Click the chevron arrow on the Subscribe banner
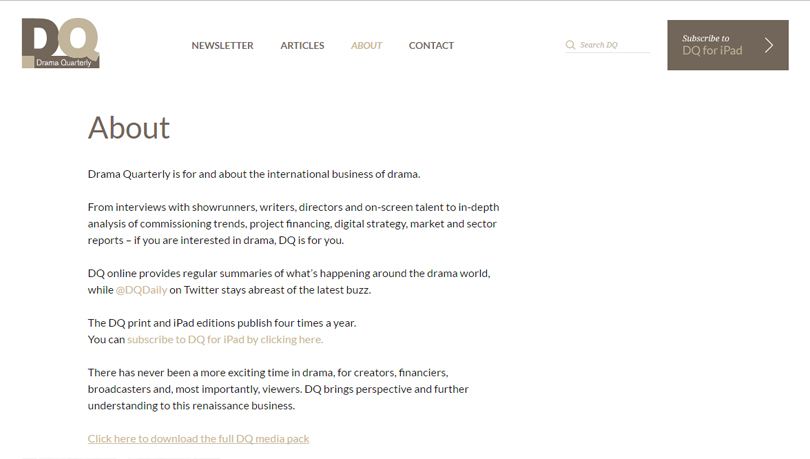This screenshot has height=459, width=810. (x=769, y=45)
